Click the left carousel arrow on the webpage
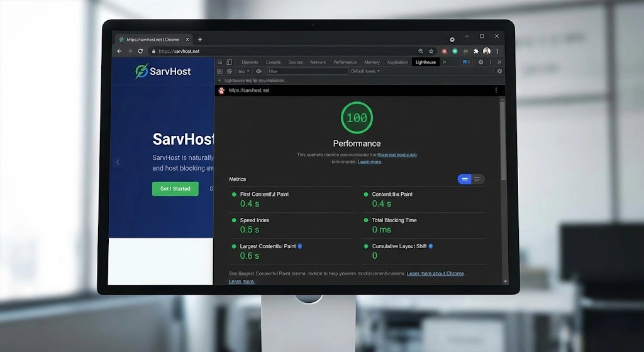This screenshot has width=644, height=352. click(x=118, y=162)
